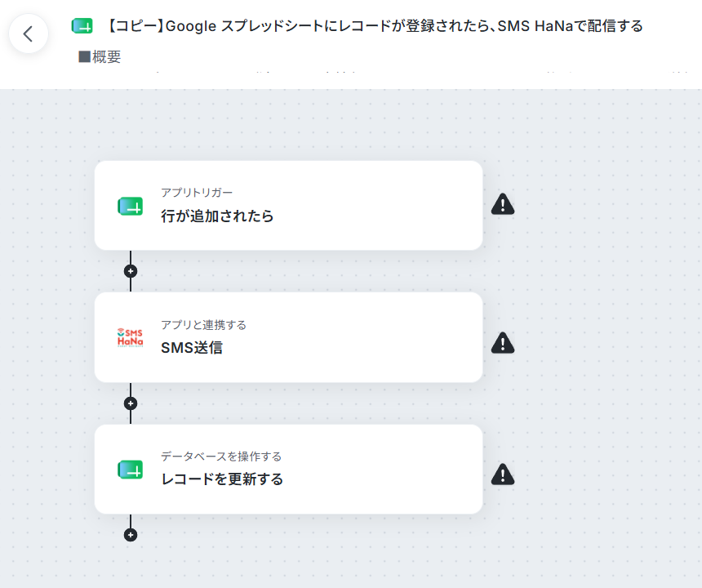702x588 pixels.
Task: Add a step between SMS送信 and レコードを更新する
Action: pos(131,403)
